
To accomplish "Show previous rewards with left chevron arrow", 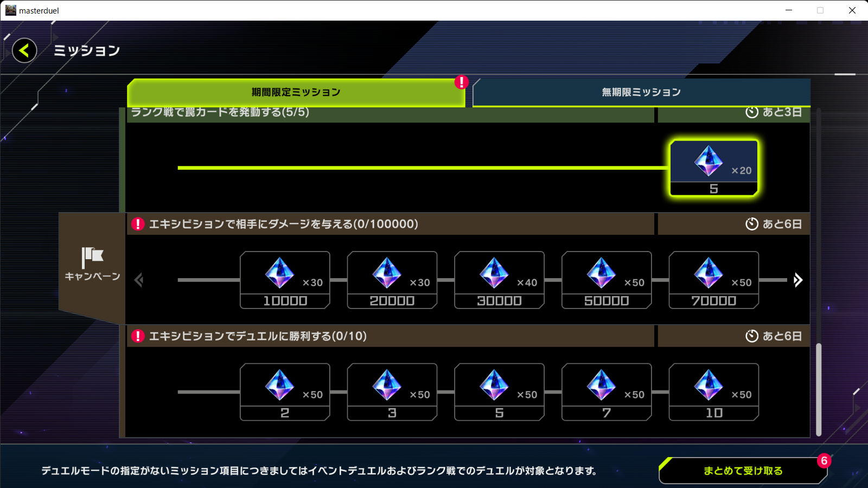I will [139, 280].
